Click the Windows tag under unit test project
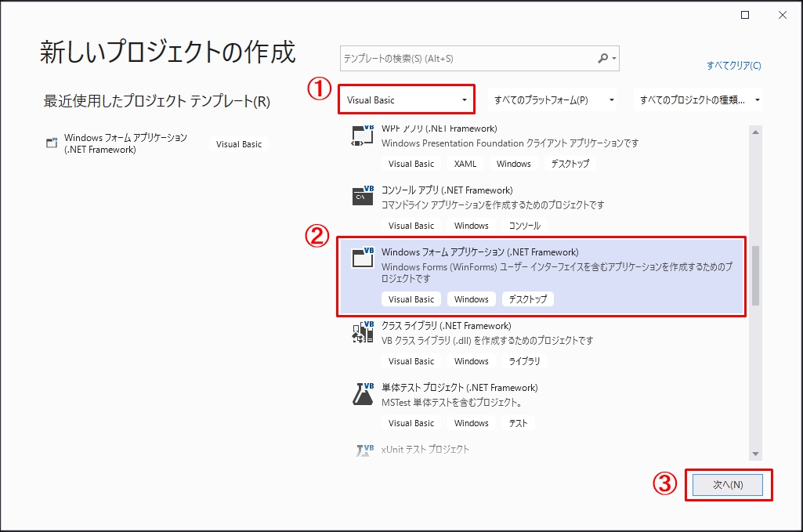The height and width of the screenshot is (532, 803). 471,423
